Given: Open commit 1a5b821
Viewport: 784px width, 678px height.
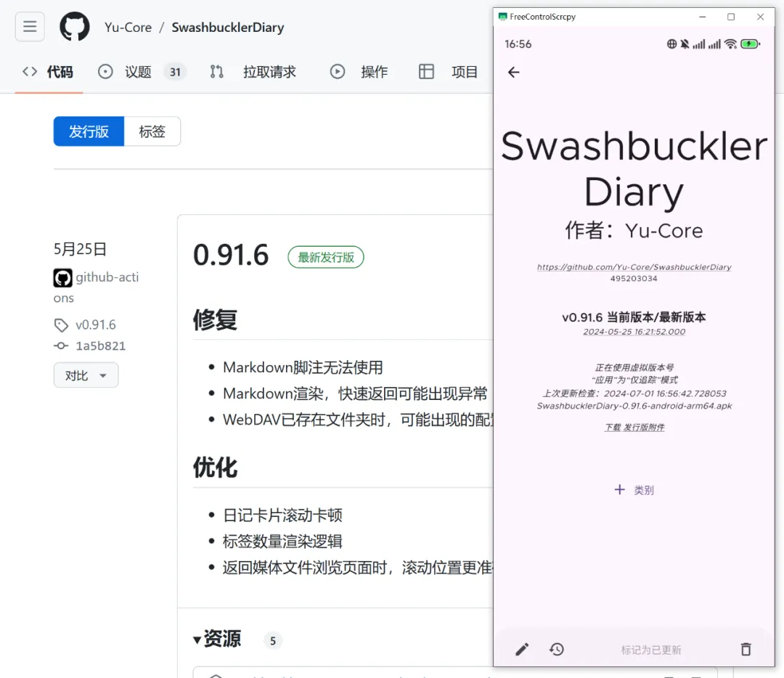Looking at the screenshot, I should 100,346.
